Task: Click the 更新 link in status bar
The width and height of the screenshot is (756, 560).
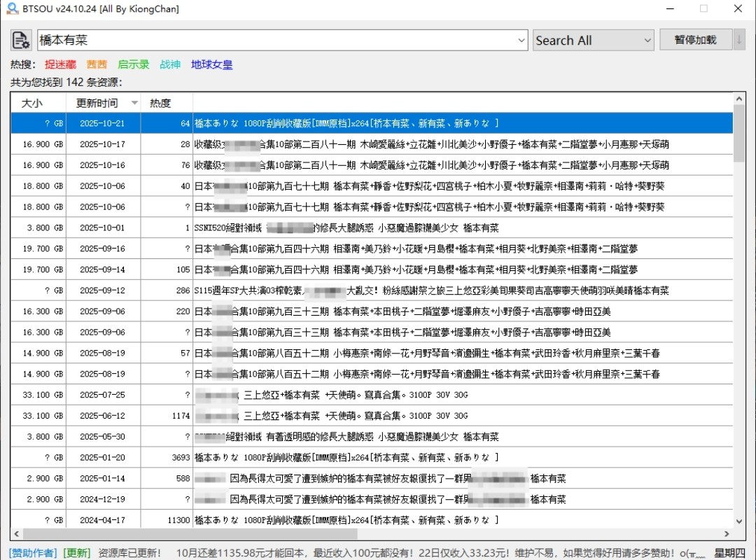Action: click(x=77, y=553)
